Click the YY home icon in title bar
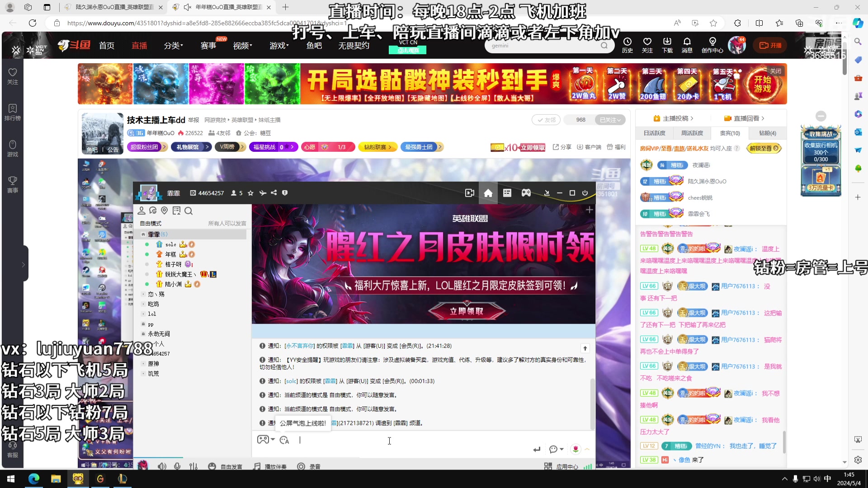 point(488,193)
